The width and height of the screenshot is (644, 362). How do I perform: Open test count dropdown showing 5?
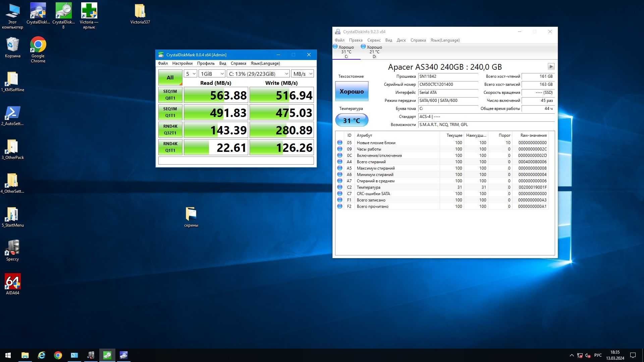tap(190, 74)
